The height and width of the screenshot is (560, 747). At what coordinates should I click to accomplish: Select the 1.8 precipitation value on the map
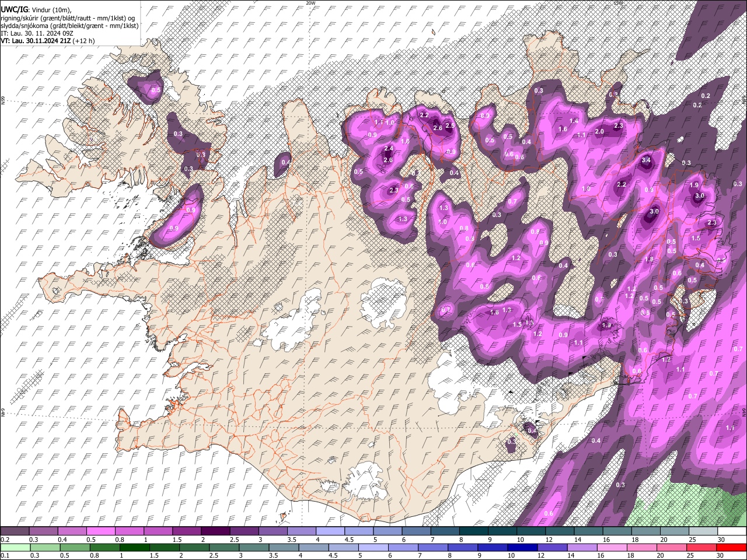tap(649, 259)
